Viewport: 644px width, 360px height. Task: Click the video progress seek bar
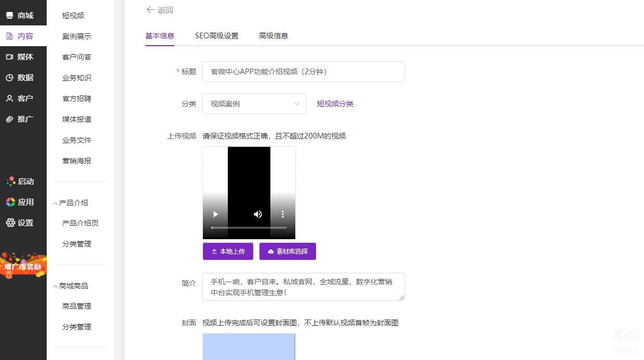249,228
